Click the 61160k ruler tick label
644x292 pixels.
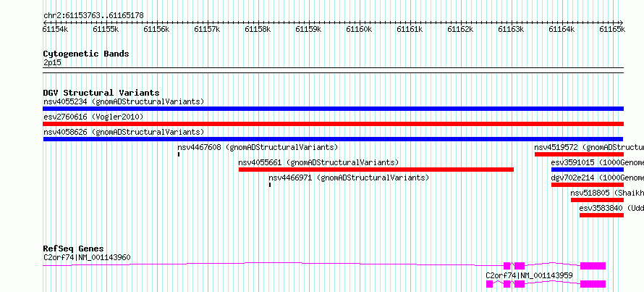(359, 29)
